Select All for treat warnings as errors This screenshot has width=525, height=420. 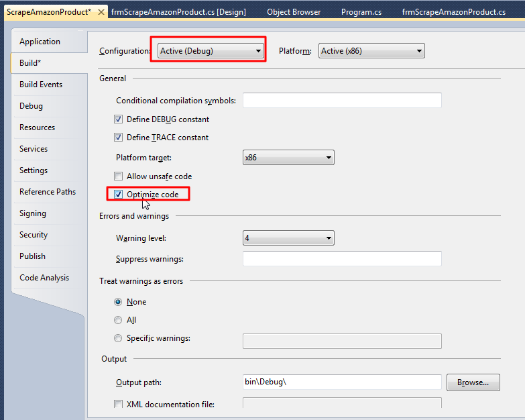coord(118,320)
